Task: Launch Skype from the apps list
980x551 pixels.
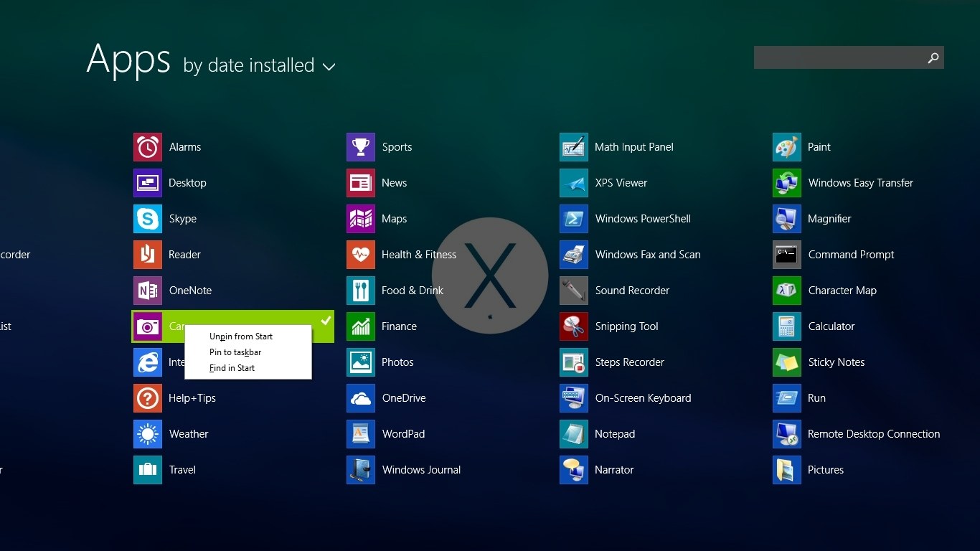Action: click(x=148, y=219)
